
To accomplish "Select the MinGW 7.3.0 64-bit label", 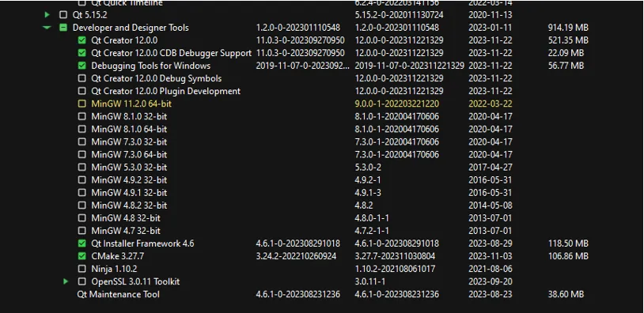I will click(129, 155).
